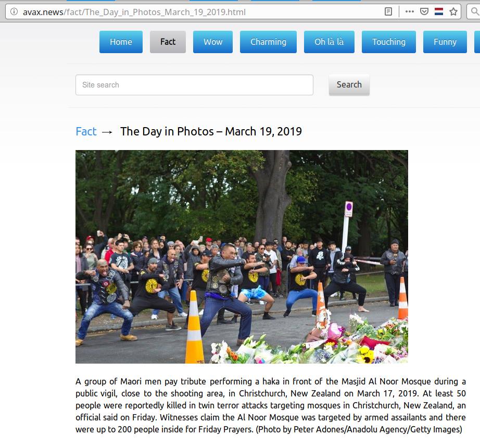480x448 pixels.
Task: Save page to Pocket icon
Action: pyautogui.click(x=424, y=12)
